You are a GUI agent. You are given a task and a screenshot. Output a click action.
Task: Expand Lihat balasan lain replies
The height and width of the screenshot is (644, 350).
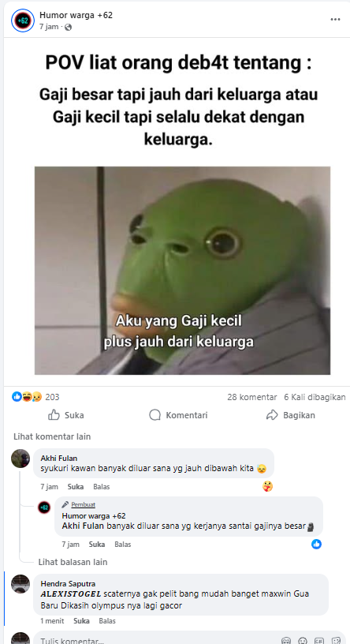click(73, 562)
